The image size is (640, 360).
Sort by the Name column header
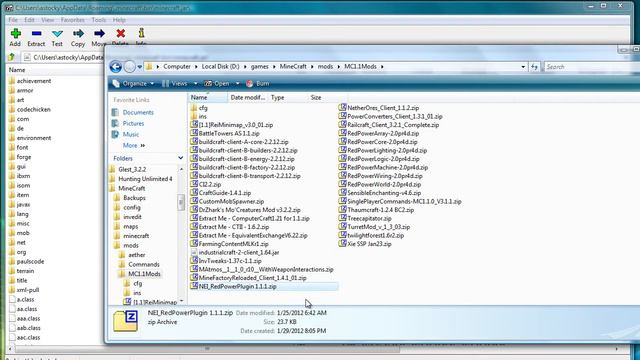tap(208, 98)
